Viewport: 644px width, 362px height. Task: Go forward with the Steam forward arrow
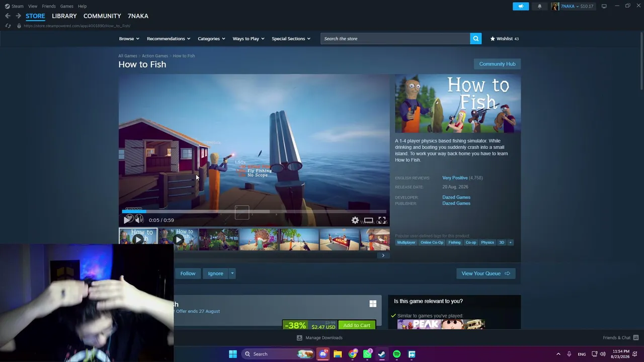pyautogui.click(x=18, y=16)
